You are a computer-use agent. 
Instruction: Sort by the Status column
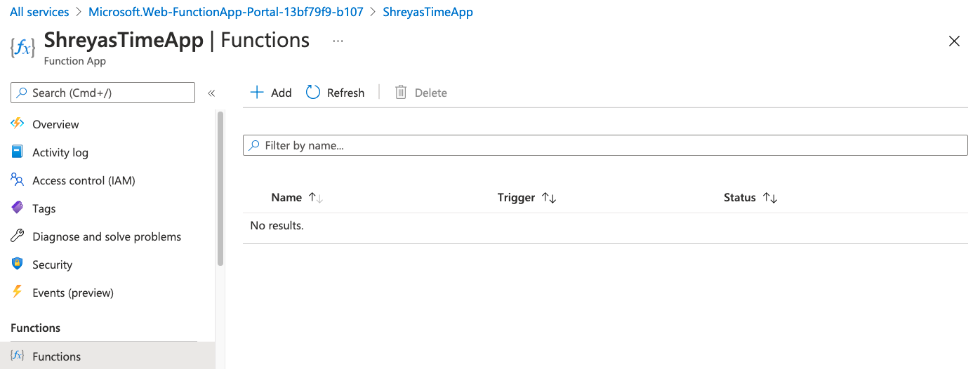click(750, 198)
